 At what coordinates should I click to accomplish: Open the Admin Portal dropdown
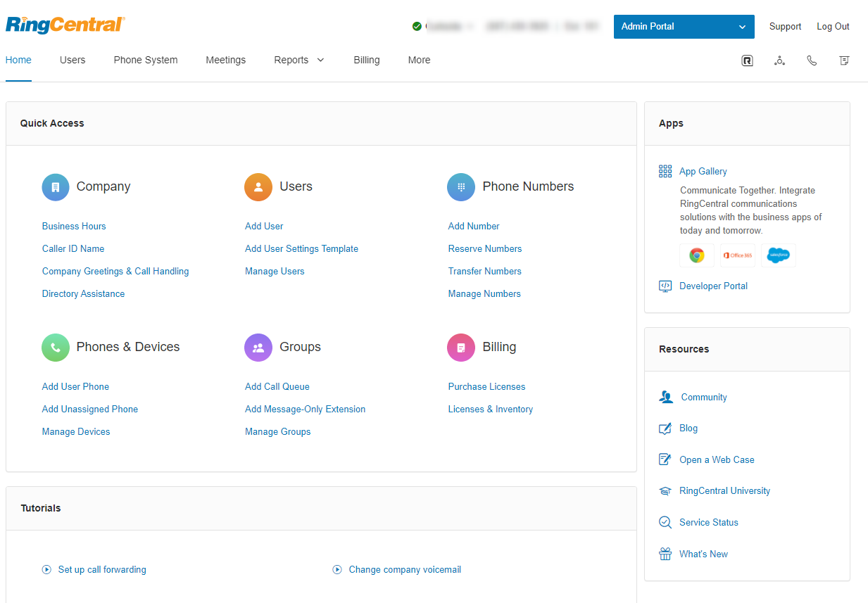click(x=684, y=27)
